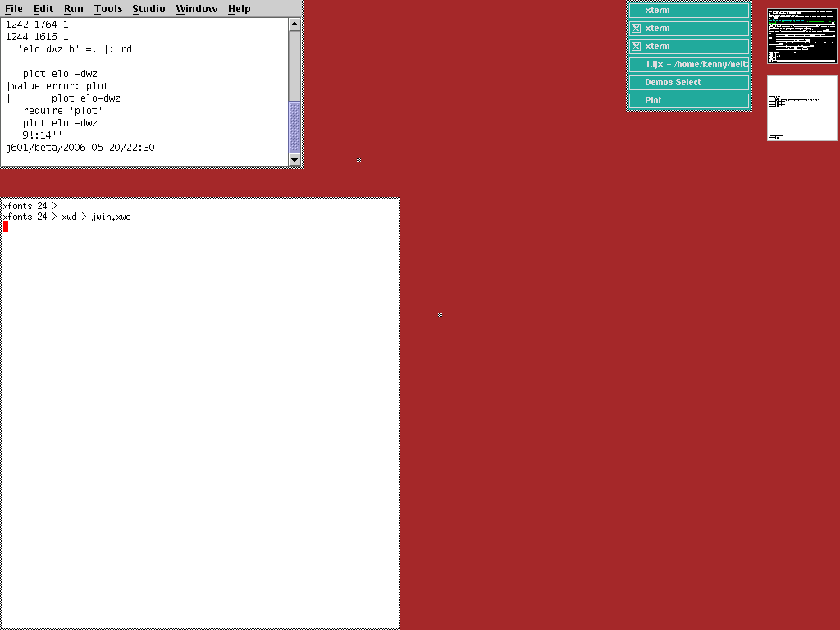Switch to the 1.ijx window entry
This screenshot has height=630, width=840.
(689, 64)
